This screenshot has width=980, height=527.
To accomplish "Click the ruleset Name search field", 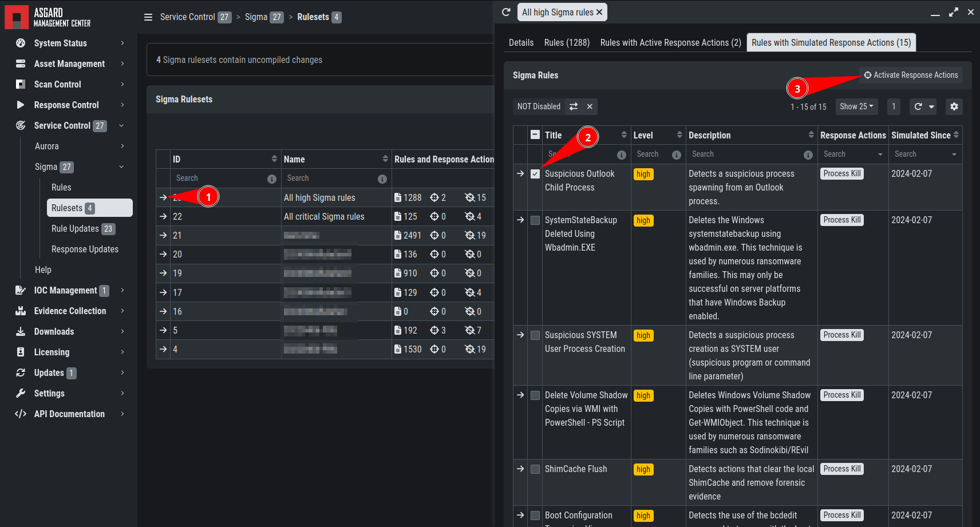I will [x=330, y=179].
